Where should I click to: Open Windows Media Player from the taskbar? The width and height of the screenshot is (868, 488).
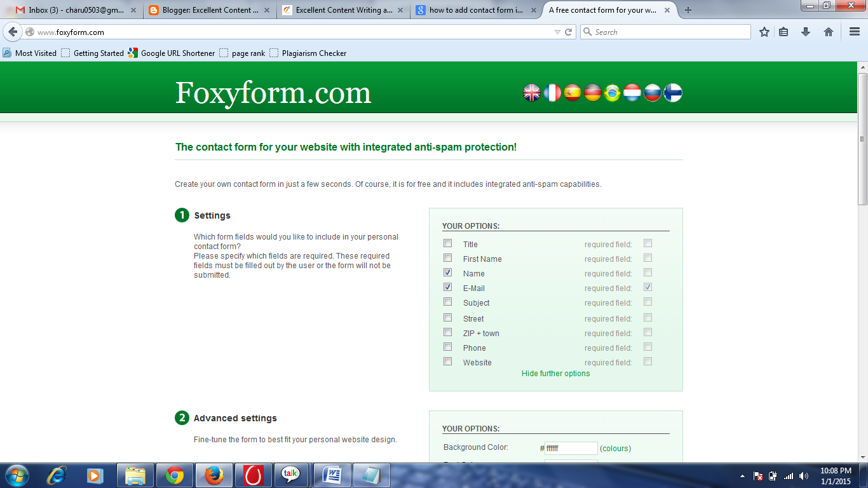pos(95,475)
